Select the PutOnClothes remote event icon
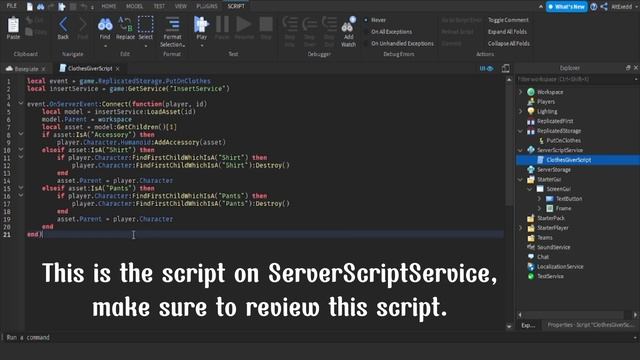 (x=541, y=140)
